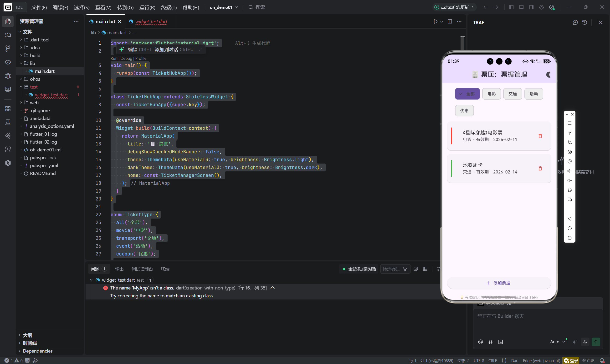The height and width of the screenshot is (364, 610).
Task: Open the Source Control view in activity bar
Action: (x=8, y=48)
